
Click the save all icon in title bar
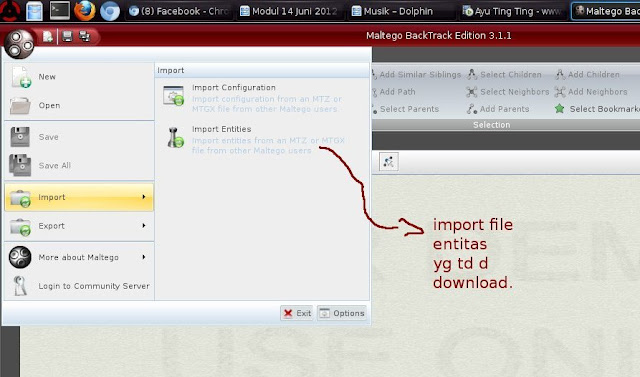84,36
